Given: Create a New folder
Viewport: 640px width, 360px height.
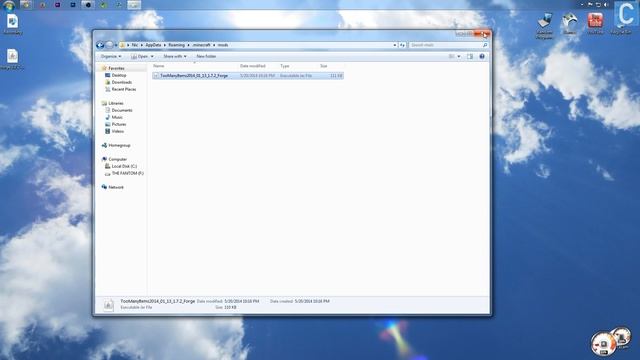Looking at the screenshot, I should pos(206,56).
